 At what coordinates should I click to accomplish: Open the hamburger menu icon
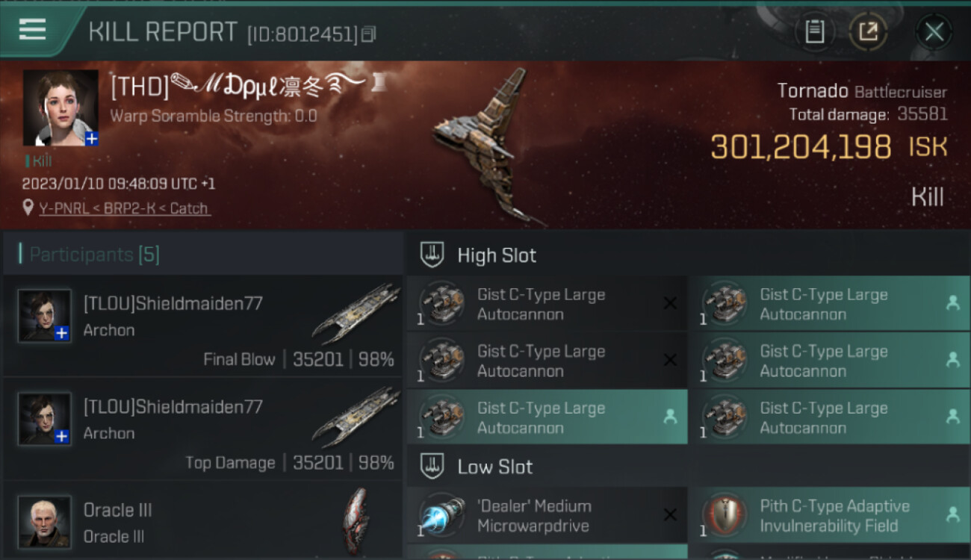coord(32,30)
